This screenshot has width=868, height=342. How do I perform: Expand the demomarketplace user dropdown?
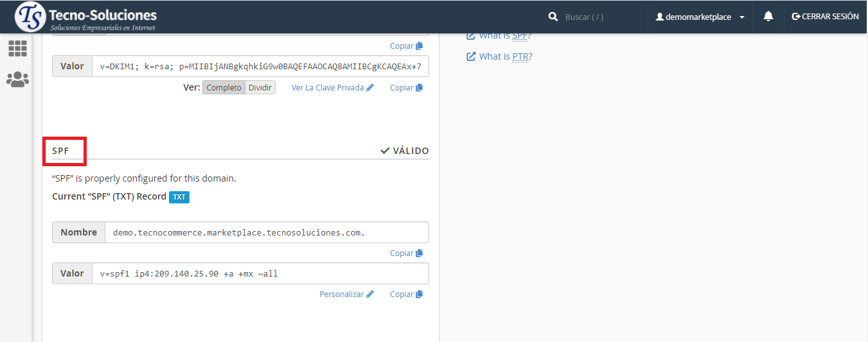tap(700, 17)
